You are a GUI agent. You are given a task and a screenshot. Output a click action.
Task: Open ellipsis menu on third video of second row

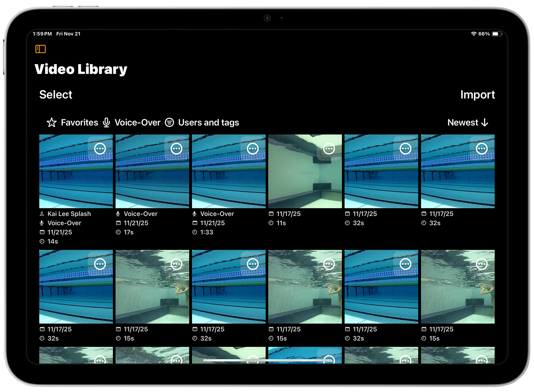(253, 264)
